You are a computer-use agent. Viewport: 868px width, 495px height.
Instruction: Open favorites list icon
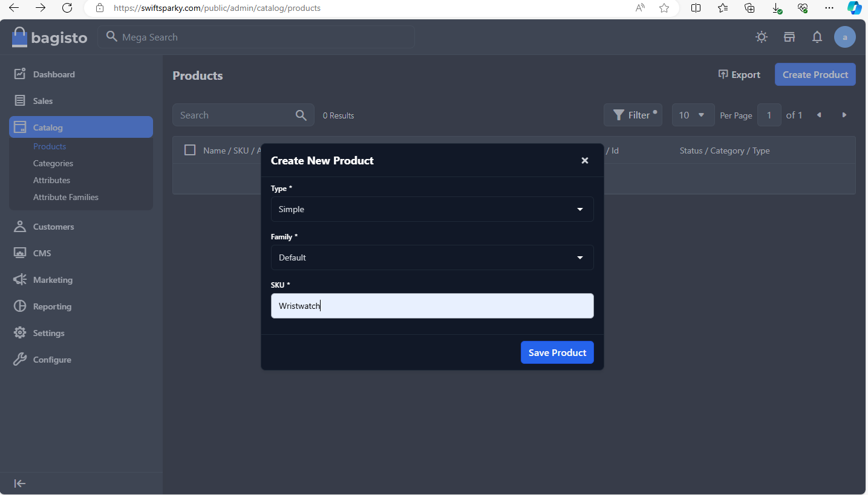tap(723, 8)
